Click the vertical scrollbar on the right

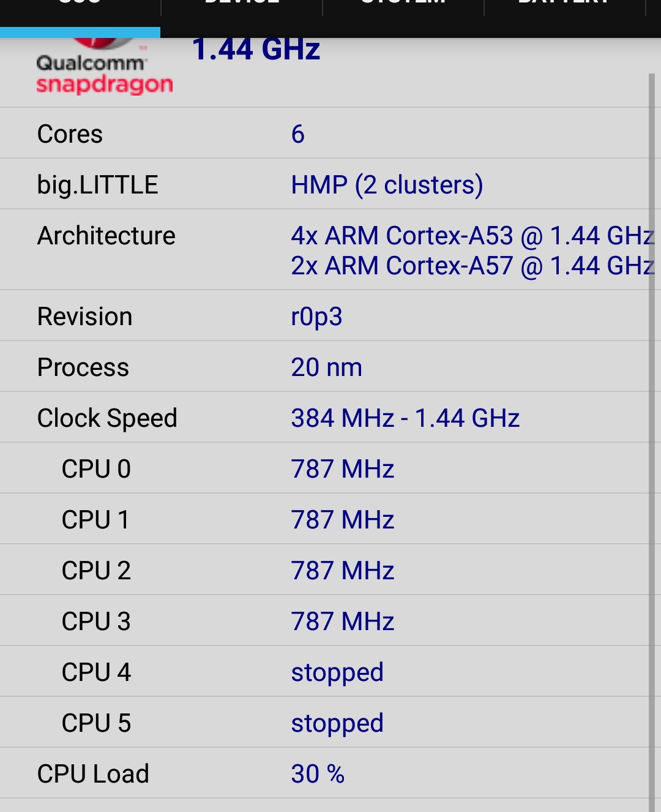pyautogui.click(x=652, y=442)
